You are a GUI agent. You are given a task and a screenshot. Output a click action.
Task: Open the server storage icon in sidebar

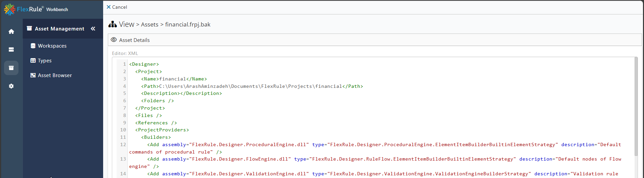(x=11, y=50)
